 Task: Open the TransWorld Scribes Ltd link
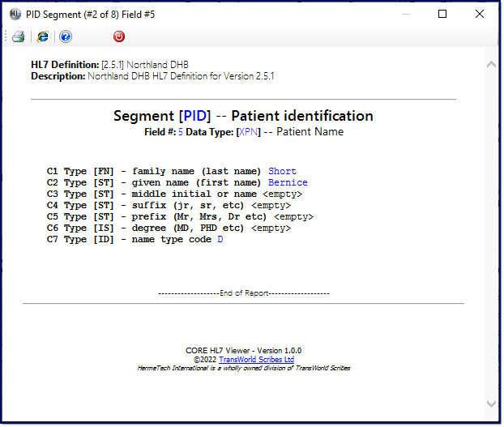(257, 360)
